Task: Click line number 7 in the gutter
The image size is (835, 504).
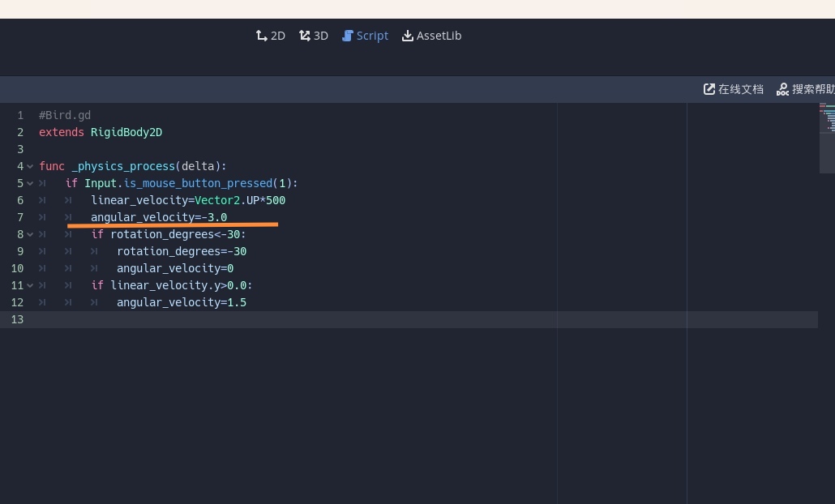Action: (20, 218)
